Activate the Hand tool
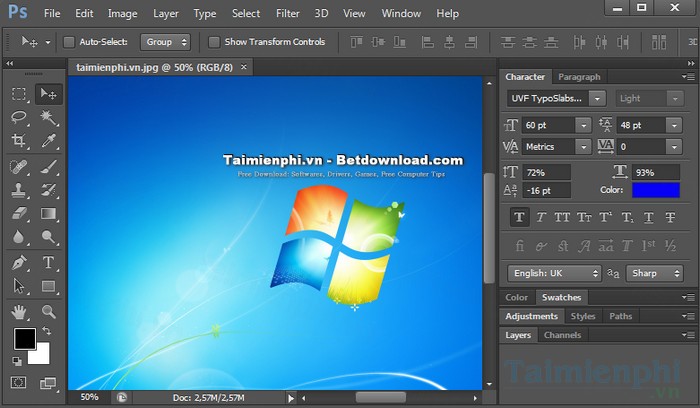 click(19, 311)
